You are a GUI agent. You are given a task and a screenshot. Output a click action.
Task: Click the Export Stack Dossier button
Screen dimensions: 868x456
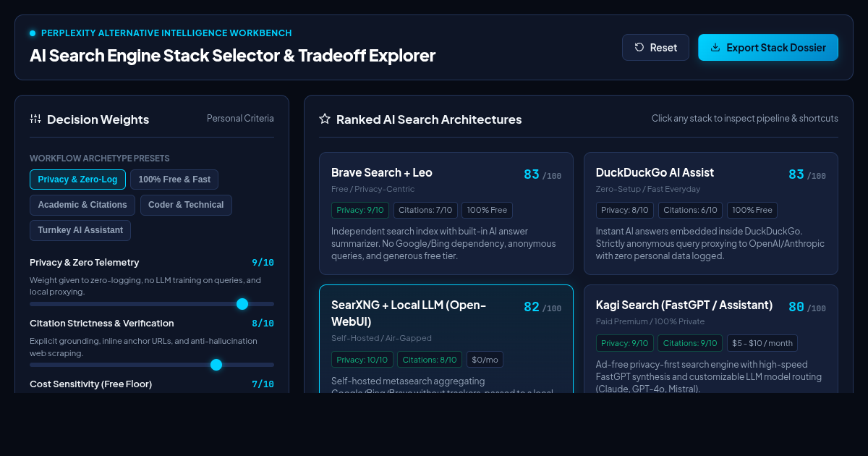click(768, 48)
